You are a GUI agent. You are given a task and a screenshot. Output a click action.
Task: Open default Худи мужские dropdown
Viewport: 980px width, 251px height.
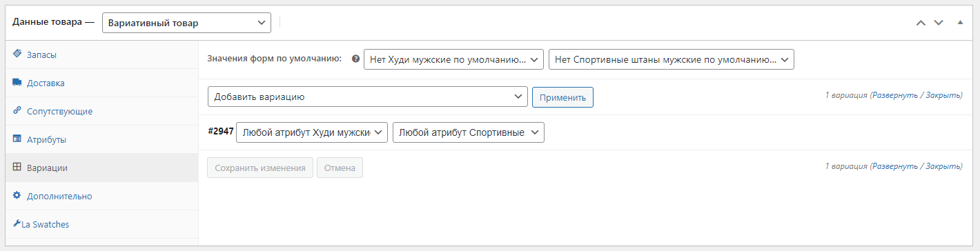tap(454, 59)
